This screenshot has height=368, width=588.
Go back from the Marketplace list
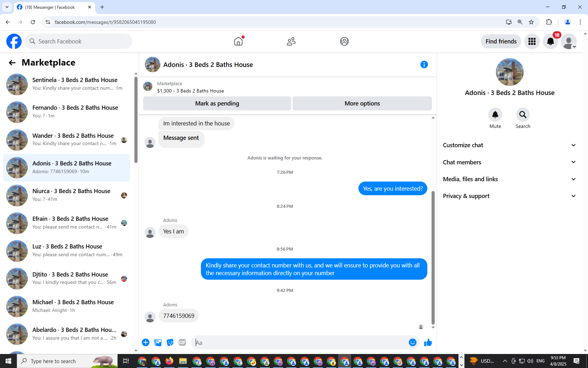coord(12,63)
